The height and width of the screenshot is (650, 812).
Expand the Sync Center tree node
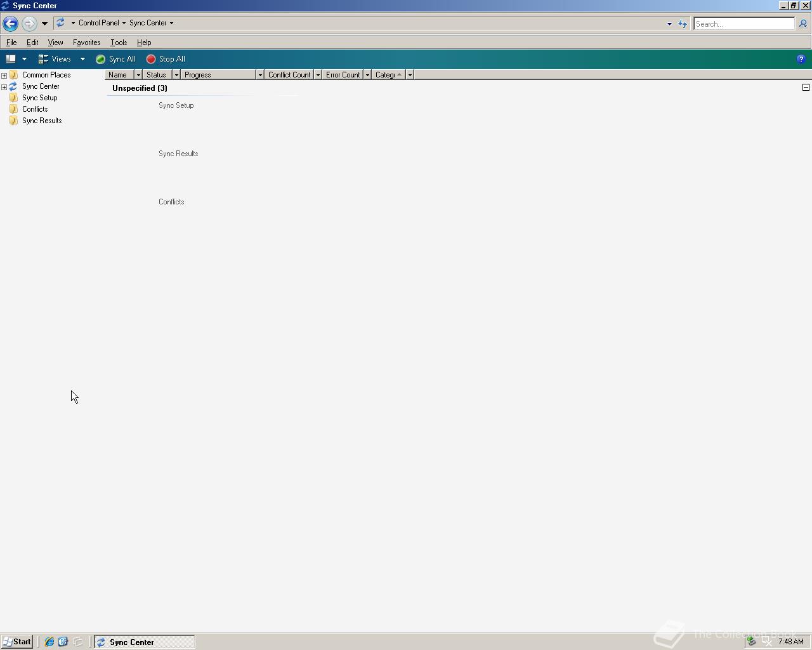pos(4,87)
